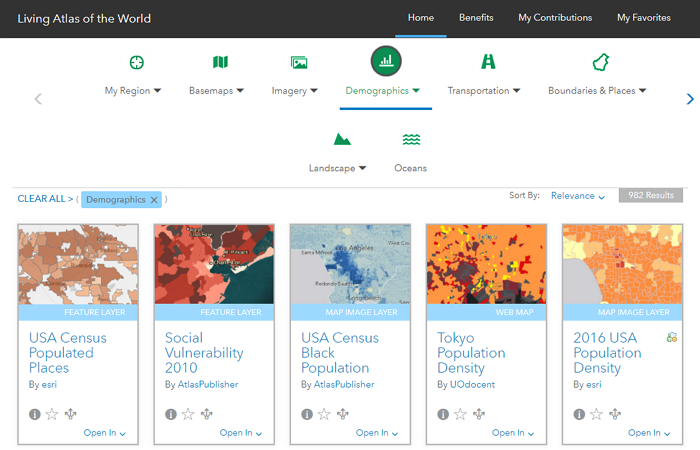The width and height of the screenshot is (700, 450).
Task: Star the 2016 USA Population Density card
Action: coord(596,413)
